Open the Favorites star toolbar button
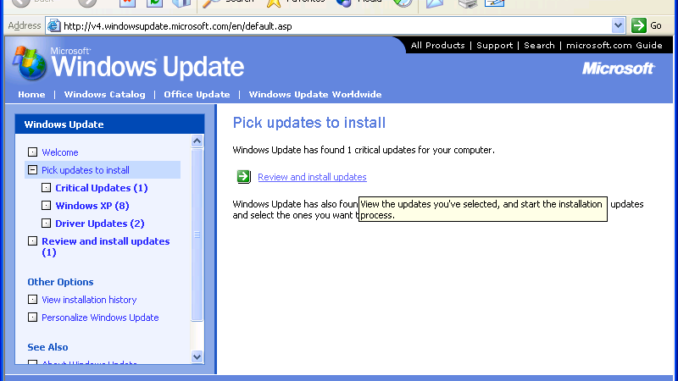Viewport: 678px width, 381px height. click(295, 3)
